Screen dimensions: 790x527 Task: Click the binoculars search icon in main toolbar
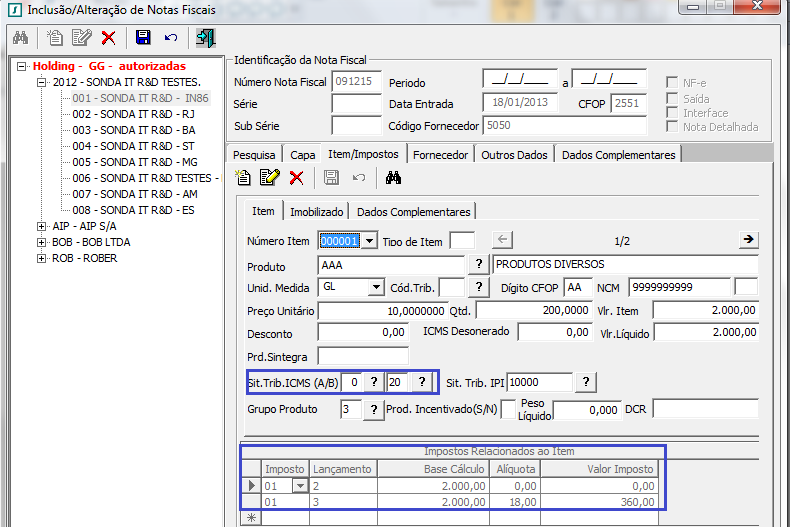click(19, 38)
